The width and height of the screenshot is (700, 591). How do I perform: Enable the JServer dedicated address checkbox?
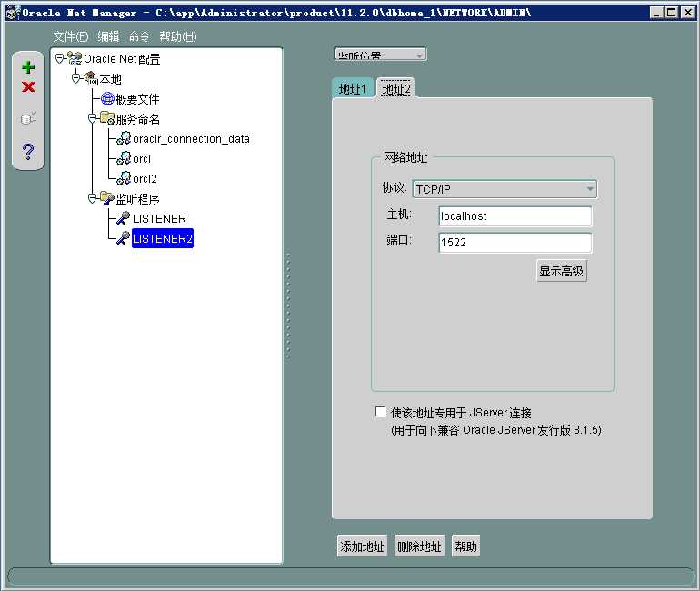[380, 412]
